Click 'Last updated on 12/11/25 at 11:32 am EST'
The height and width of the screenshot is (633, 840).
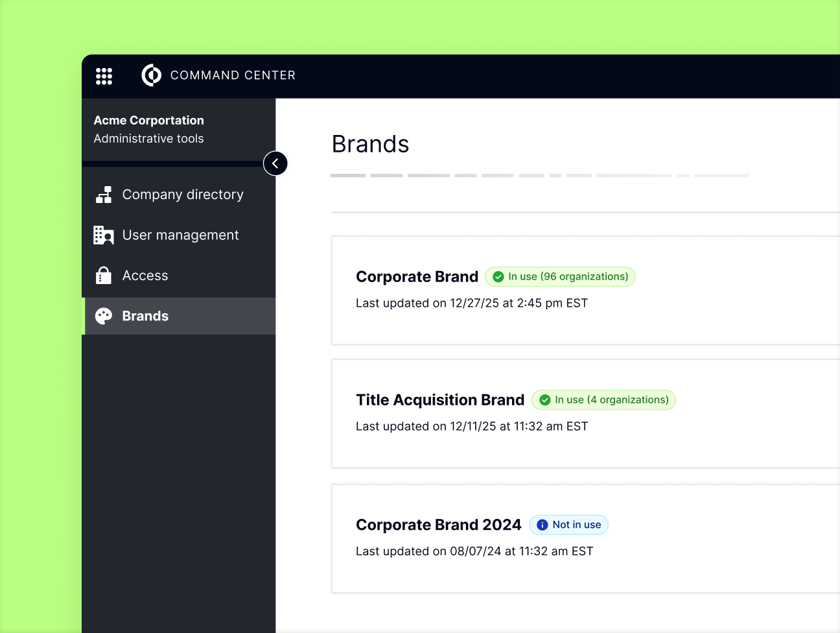click(x=472, y=426)
